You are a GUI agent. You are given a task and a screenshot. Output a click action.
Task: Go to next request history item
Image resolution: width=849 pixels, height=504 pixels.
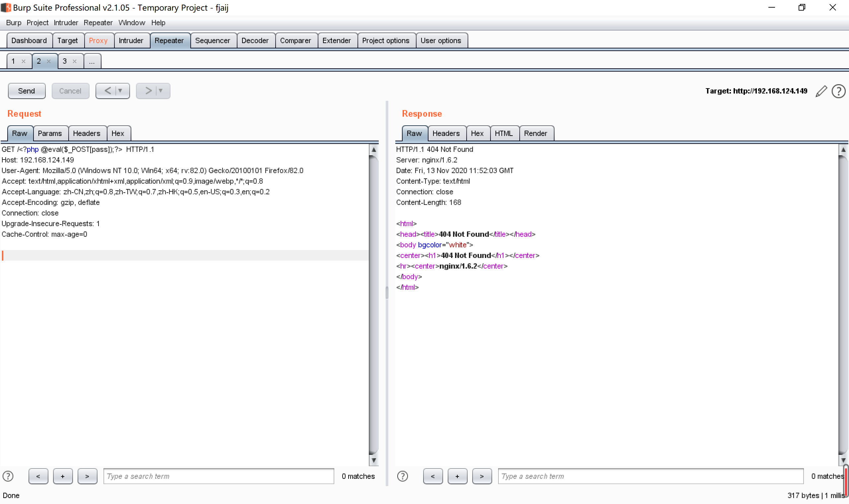pyautogui.click(x=148, y=91)
